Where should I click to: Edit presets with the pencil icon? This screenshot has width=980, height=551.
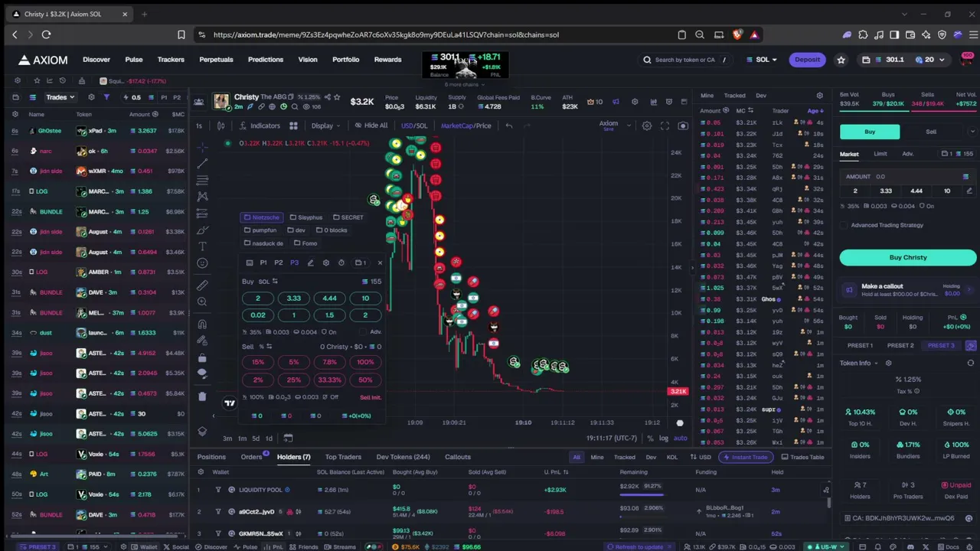pyautogui.click(x=310, y=262)
